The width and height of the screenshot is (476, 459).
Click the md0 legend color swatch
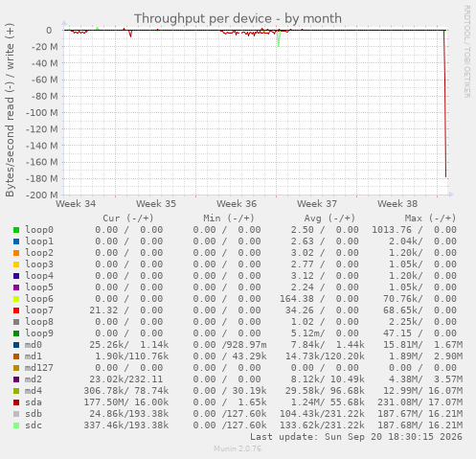click(x=16, y=345)
